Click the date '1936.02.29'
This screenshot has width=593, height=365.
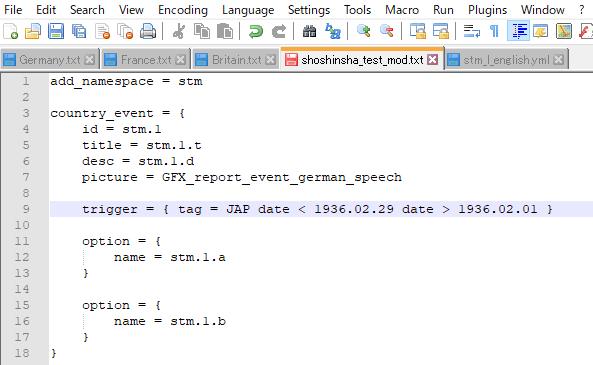click(x=354, y=209)
